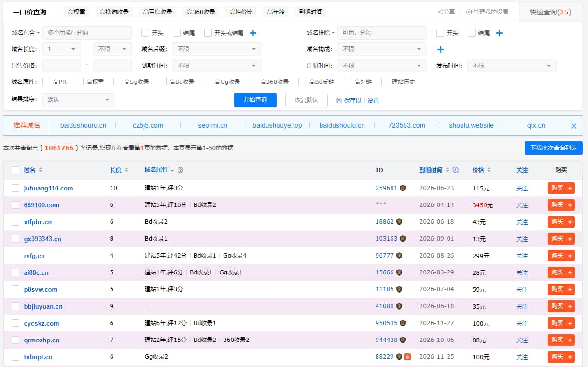Click the + on juhuang110.com's 购买 button
Image resolution: width=588 pixels, height=367 pixels.
click(x=571, y=188)
